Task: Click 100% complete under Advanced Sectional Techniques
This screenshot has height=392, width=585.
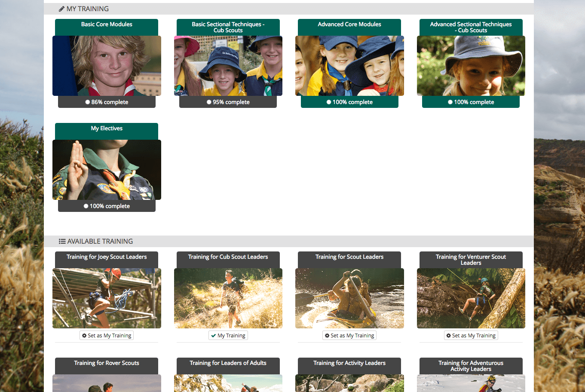Action: click(x=471, y=102)
